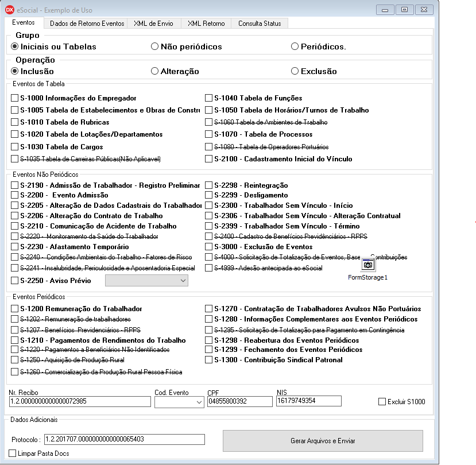Click Gerar Arquivos e Enviar button
476x465 pixels.
pos(323,441)
